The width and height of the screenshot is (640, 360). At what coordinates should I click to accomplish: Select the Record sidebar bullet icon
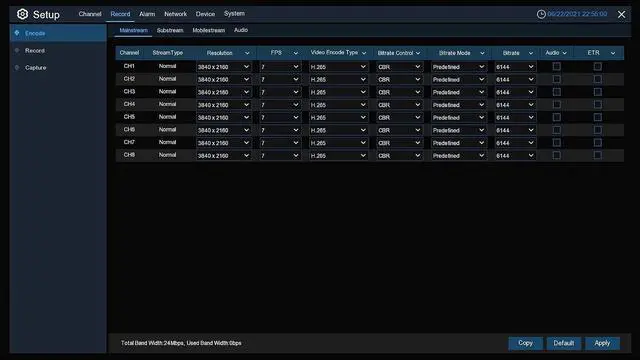[17, 51]
